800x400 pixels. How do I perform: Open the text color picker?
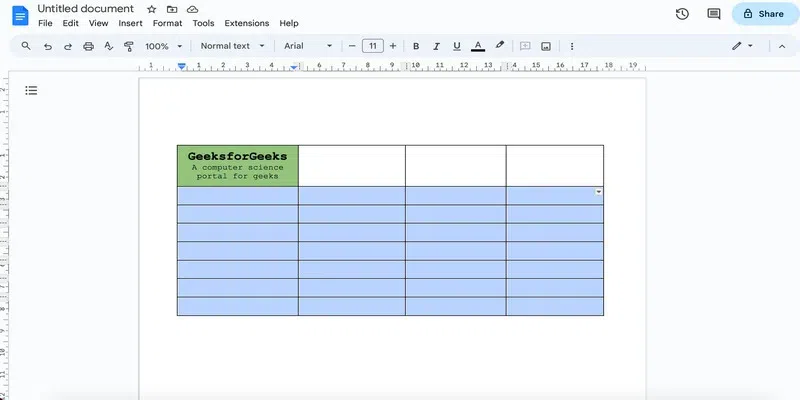(x=478, y=46)
